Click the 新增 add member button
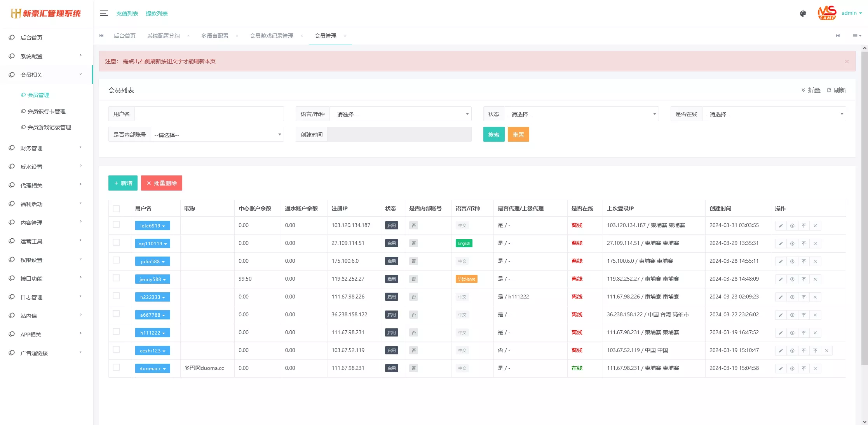The width and height of the screenshot is (868, 425). click(123, 183)
